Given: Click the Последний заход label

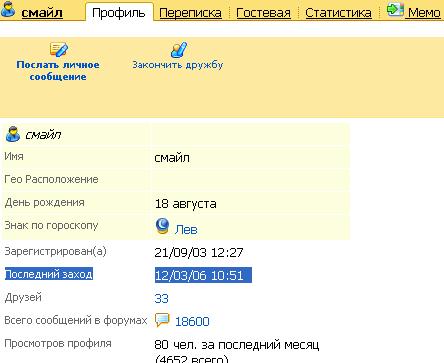Looking at the screenshot, I should click(49, 274).
